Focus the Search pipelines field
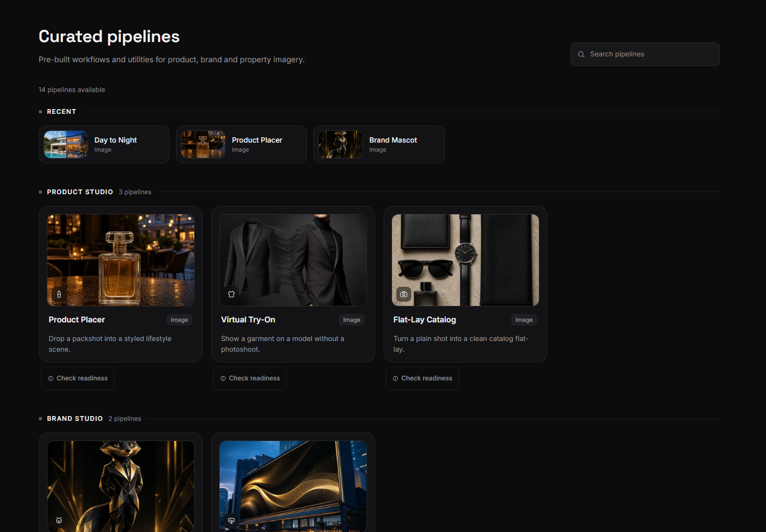Image resolution: width=766 pixels, height=532 pixels. coord(645,54)
